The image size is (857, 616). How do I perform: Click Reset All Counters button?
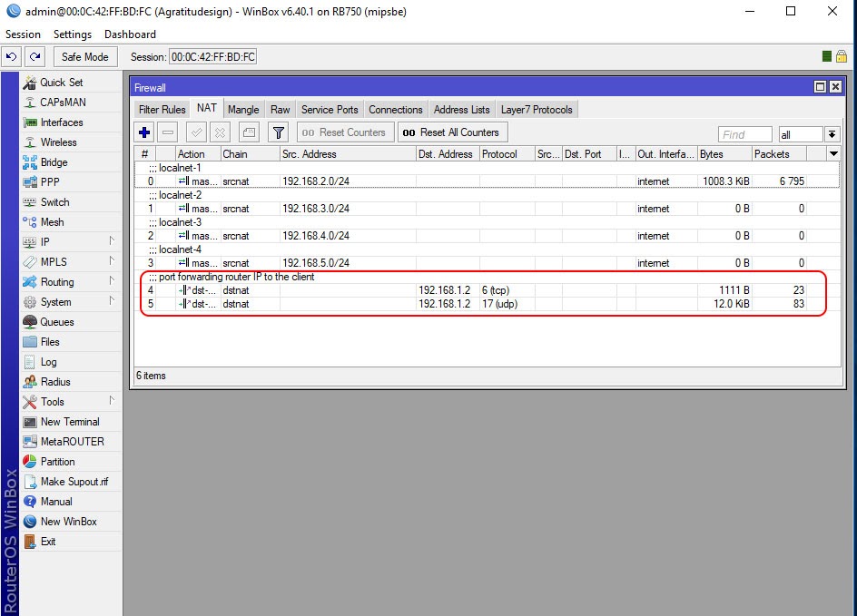(452, 132)
